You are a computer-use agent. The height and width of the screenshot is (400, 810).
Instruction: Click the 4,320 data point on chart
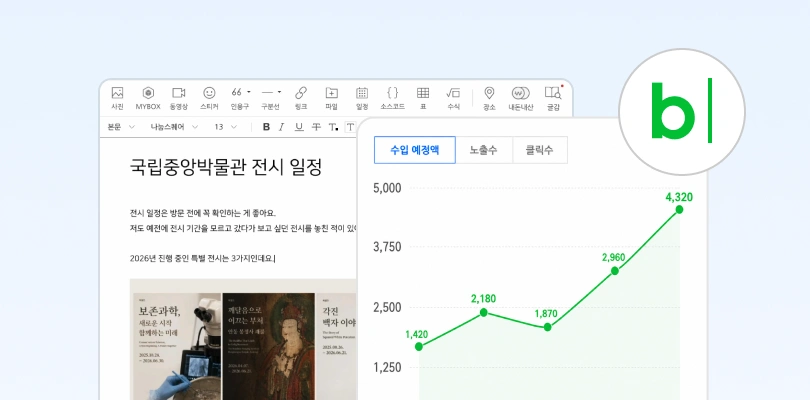679,209
